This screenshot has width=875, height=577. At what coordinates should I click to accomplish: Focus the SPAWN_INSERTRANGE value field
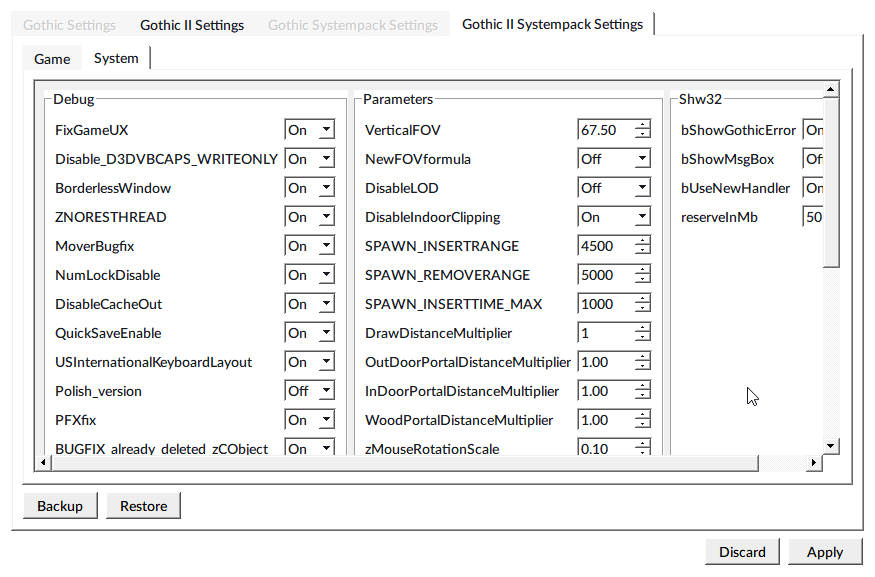click(x=606, y=246)
